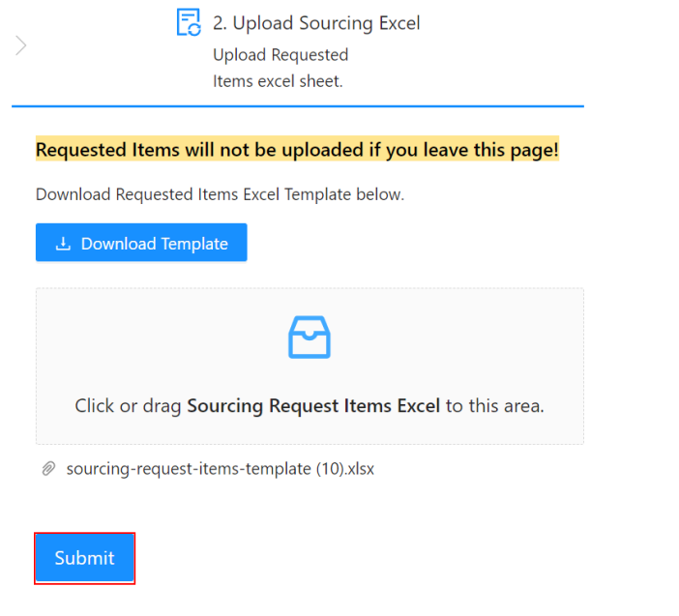The width and height of the screenshot is (679, 616).
Task: Click the "to this area." words in dropzone
Action: 495,406
